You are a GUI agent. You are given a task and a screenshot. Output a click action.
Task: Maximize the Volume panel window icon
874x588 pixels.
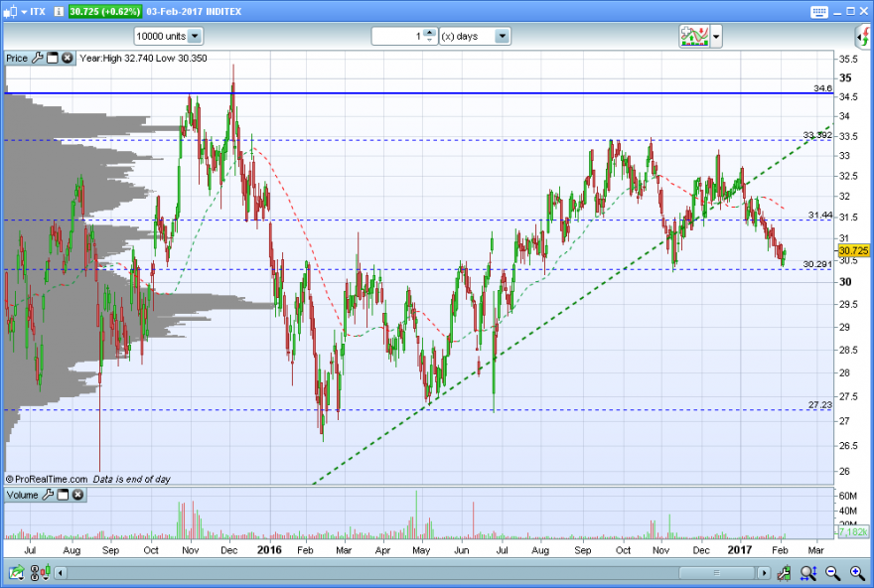click(63, 495)
